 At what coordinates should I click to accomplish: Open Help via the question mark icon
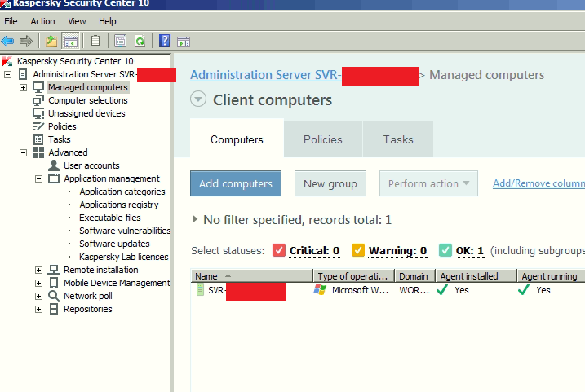[x=164, y=41]
